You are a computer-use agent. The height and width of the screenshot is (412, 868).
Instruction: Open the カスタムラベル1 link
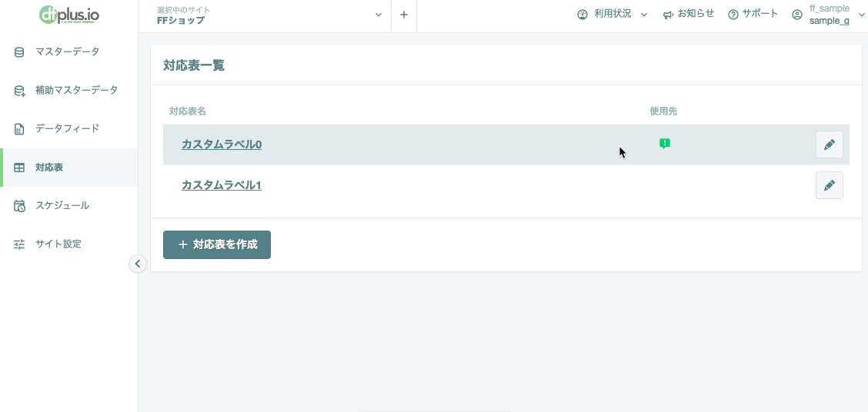pyautogui.click(x=222, y=185)
